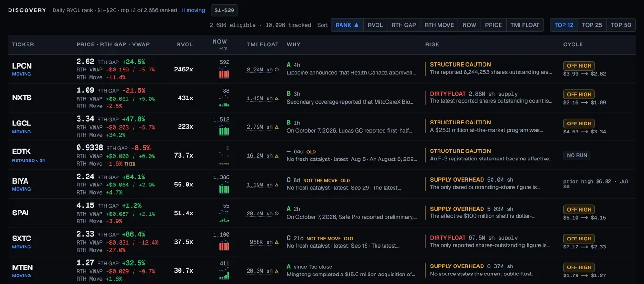Image resolution: width=644 pixels, height=284 pixels.
Task: Switch to the TOP 25 view
Action: (x=592, y=25)
